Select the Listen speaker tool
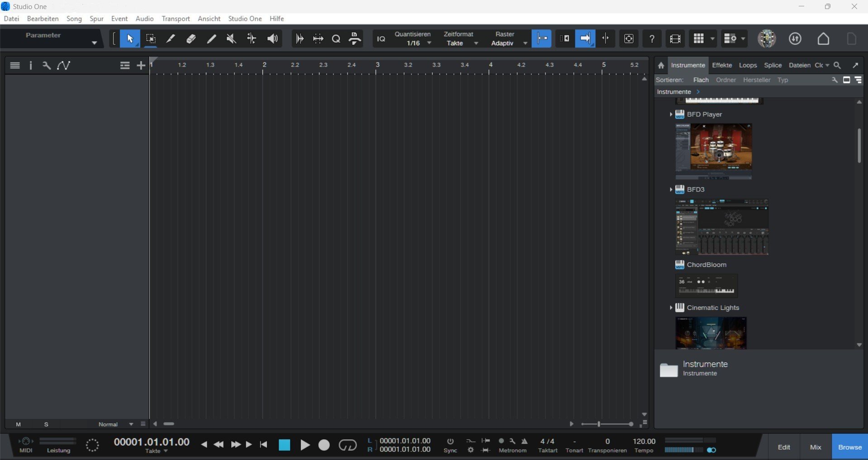Screen dimensions: 868x460 272,39
